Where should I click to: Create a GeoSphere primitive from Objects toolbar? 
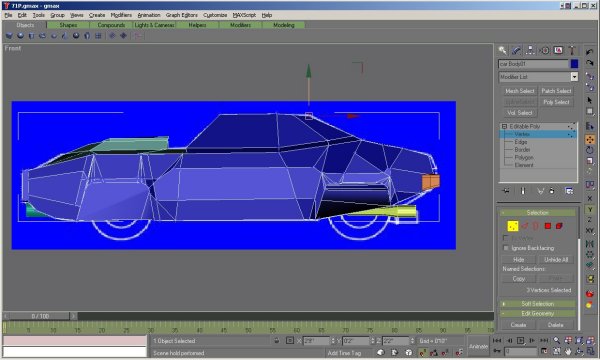point(76,36)
